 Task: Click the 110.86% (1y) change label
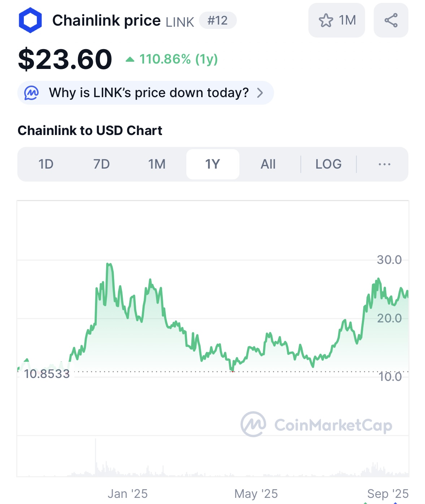point(179,59)
